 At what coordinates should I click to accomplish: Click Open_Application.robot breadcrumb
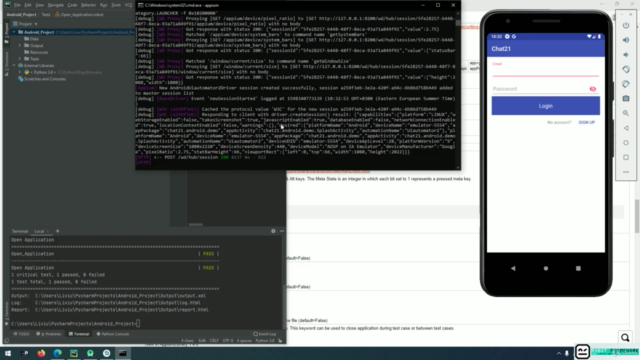click(79, 15)
